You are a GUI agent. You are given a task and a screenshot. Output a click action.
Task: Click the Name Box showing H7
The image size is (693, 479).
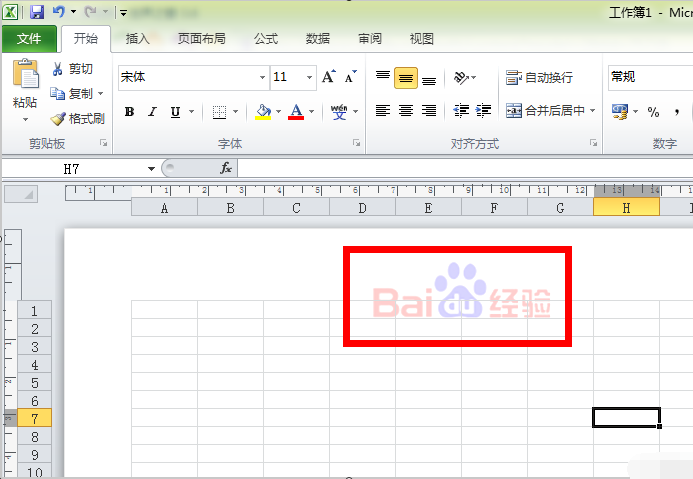coord(73,169)
